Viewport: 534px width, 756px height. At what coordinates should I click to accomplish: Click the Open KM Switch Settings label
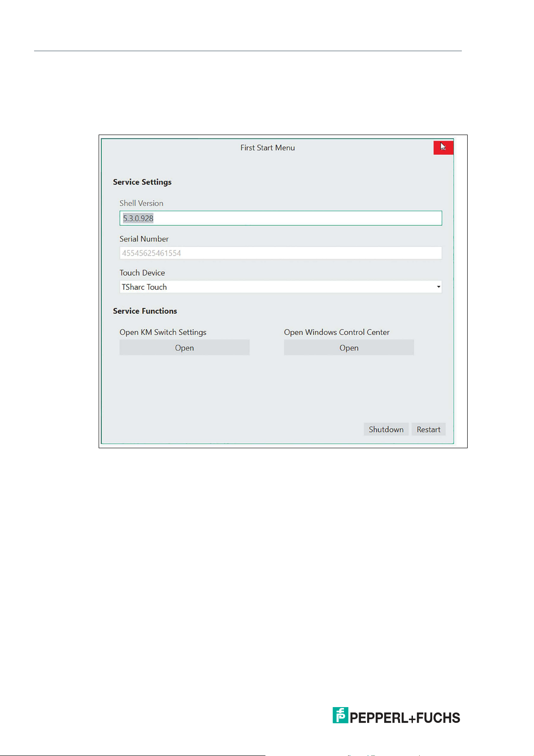tap(163, 332)
